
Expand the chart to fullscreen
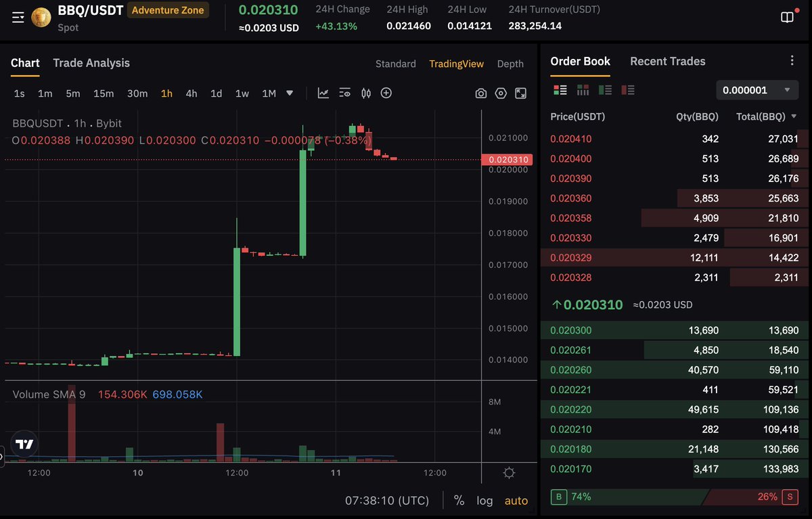[520, 93]
